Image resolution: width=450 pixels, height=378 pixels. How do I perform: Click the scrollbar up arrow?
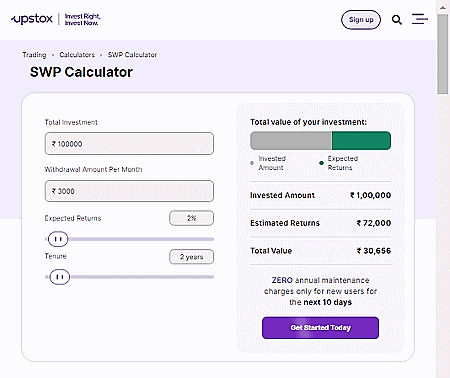(443, 8)
